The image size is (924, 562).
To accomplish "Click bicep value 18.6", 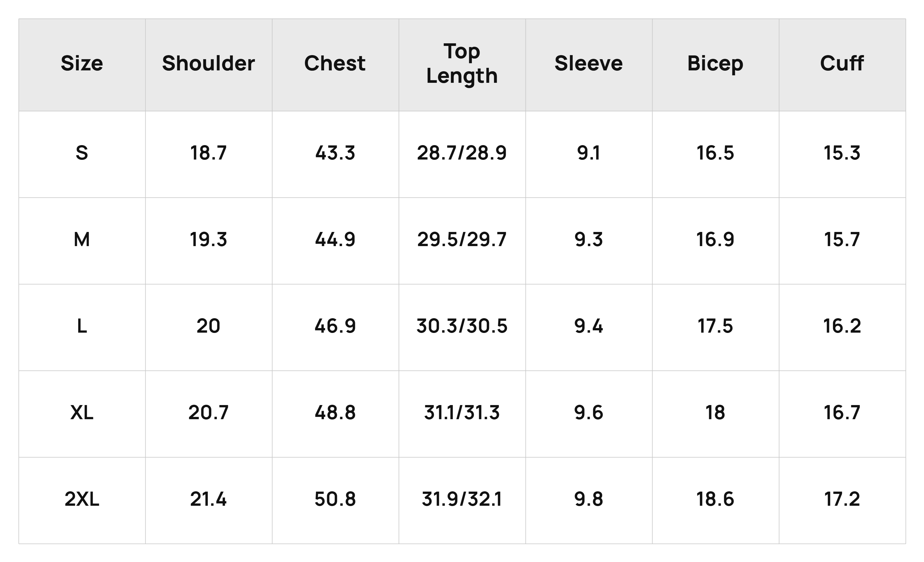I will click(715, 499).
